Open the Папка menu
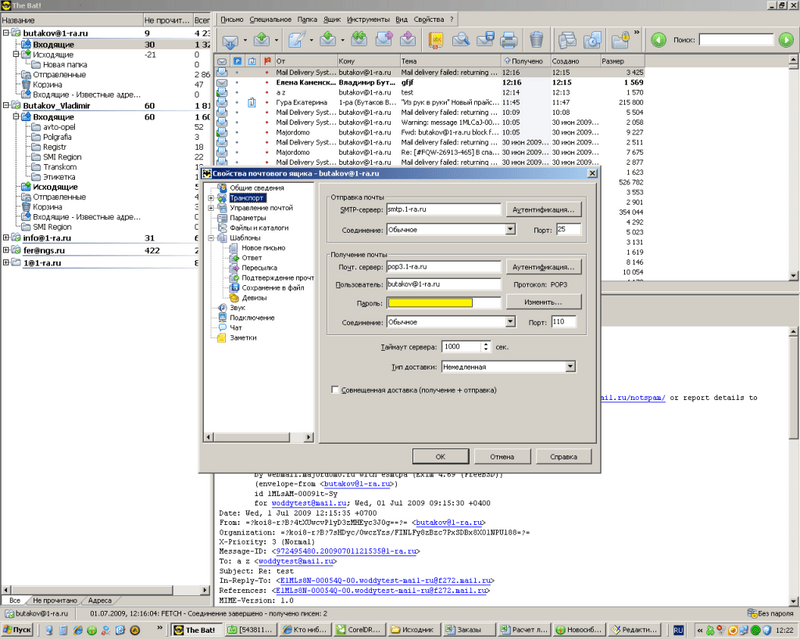Image resolution: width=800 pixels, height=639 pixels. [307, 19]
